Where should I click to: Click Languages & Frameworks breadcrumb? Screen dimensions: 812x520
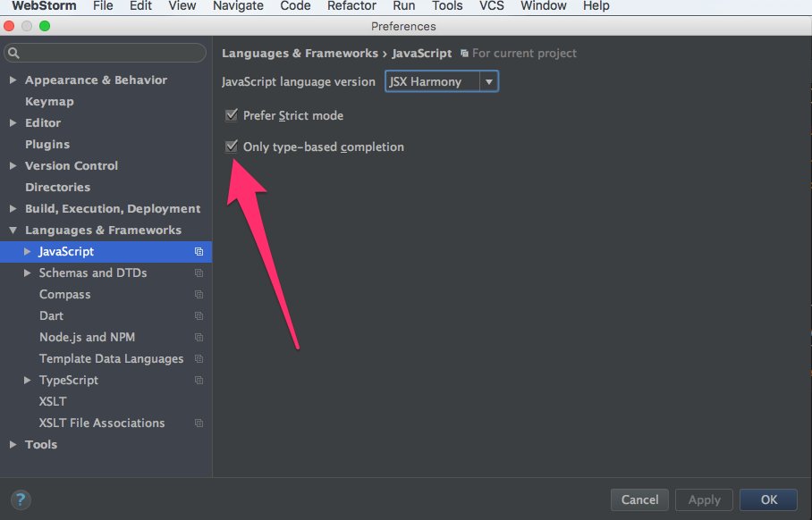pyautogui.click(x=300, y=54)
